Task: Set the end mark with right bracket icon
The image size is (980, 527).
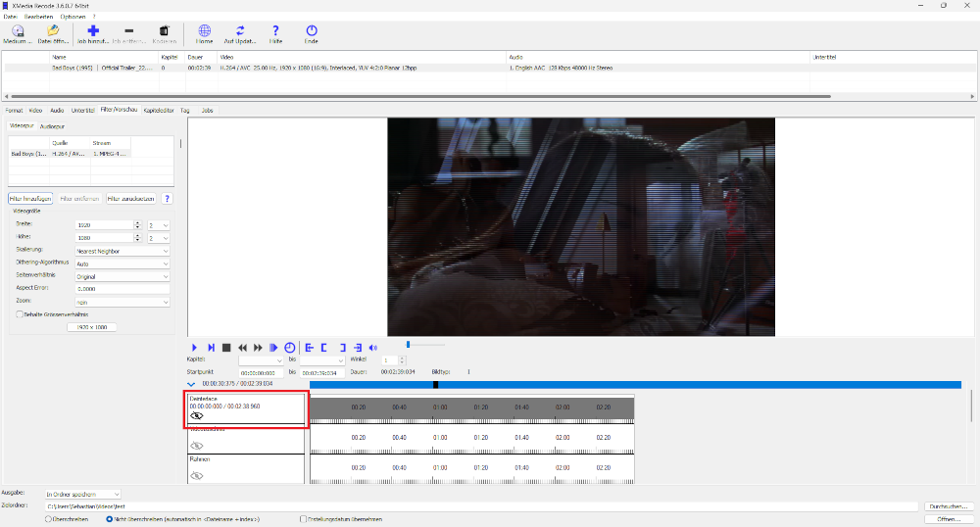Action: click(x=342, y=348)
